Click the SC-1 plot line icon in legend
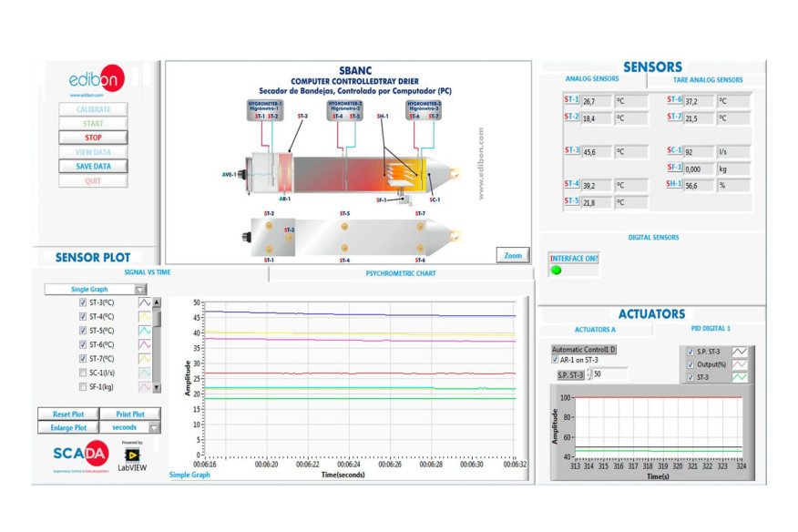Screen dimensions: 798x532 click(x=145, y=373)
